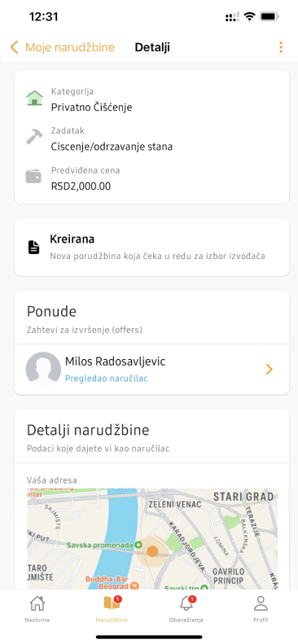Open the Profil person tab
This screenshot has width=298, height=644.
tap(261, 608)
